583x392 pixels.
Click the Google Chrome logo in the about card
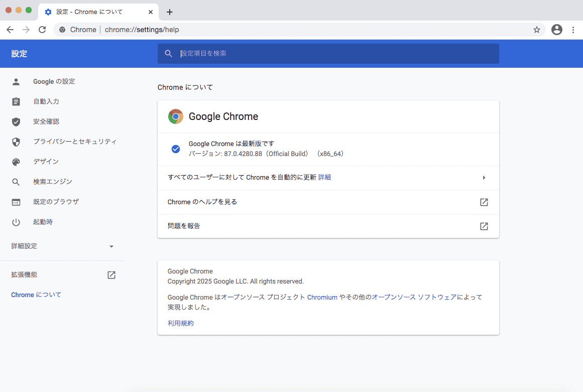click(175, 116)
